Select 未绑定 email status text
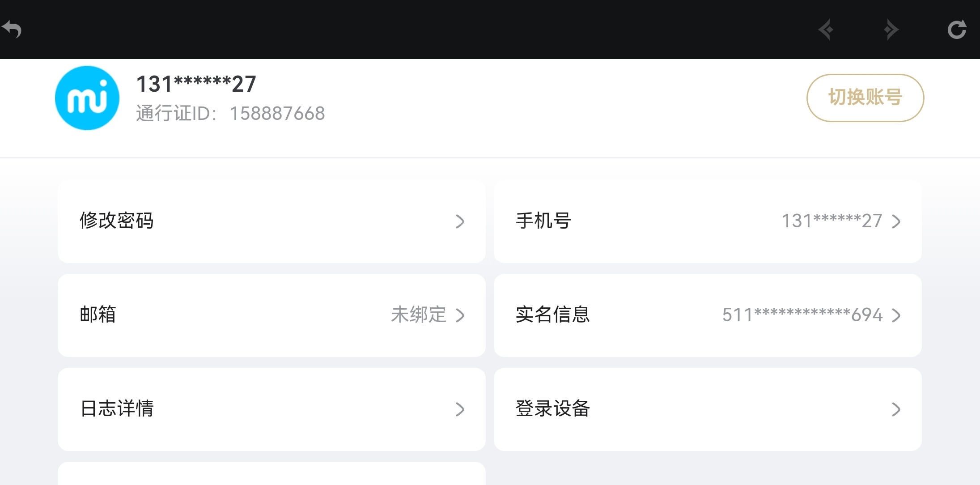This screenshot has height=485, width=980. coord(419,315)
